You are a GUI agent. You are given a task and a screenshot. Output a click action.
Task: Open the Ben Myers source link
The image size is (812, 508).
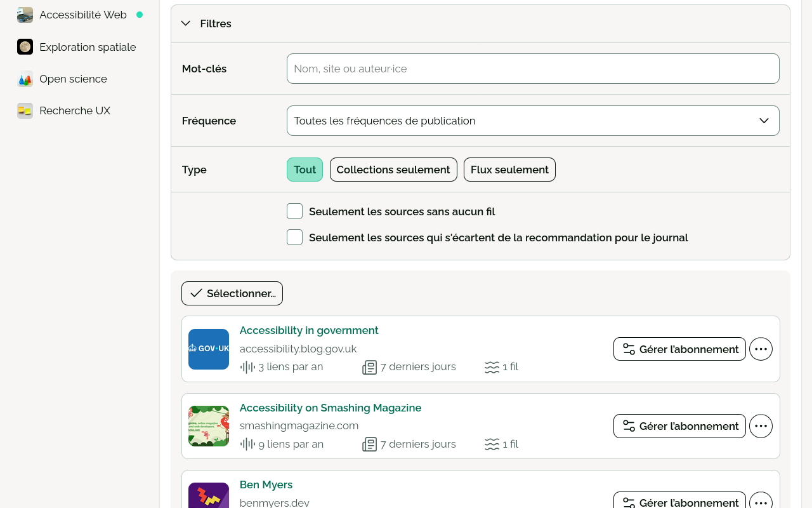266,485
